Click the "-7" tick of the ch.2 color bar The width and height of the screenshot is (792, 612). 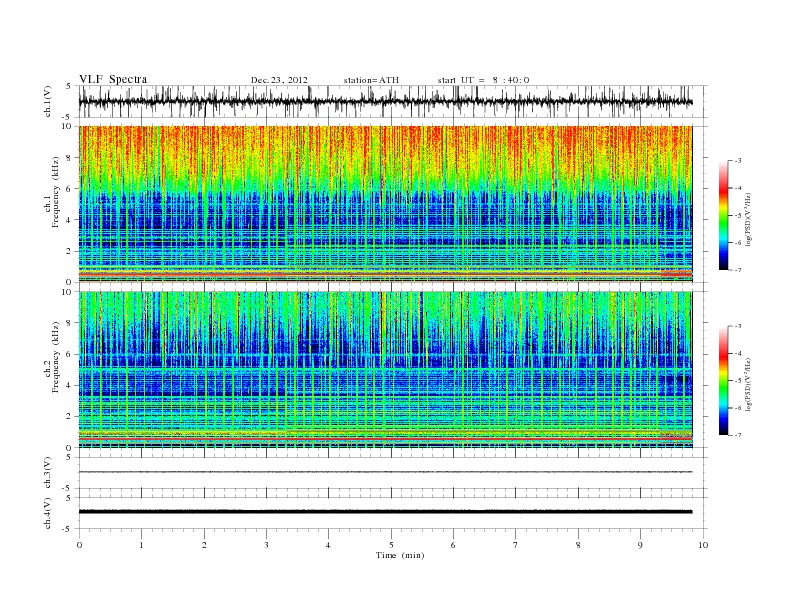(x=737, y=435)
